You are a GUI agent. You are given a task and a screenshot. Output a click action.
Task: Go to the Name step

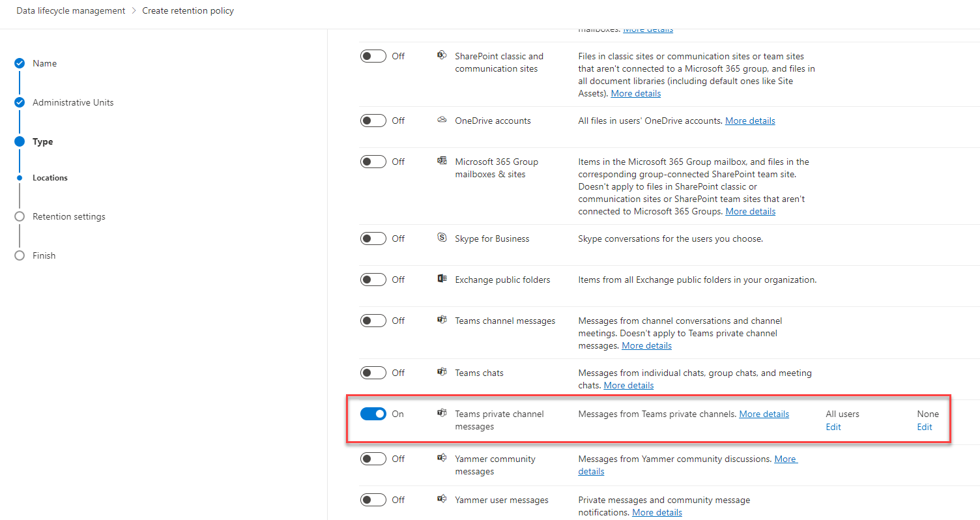(x=44, y=63)
